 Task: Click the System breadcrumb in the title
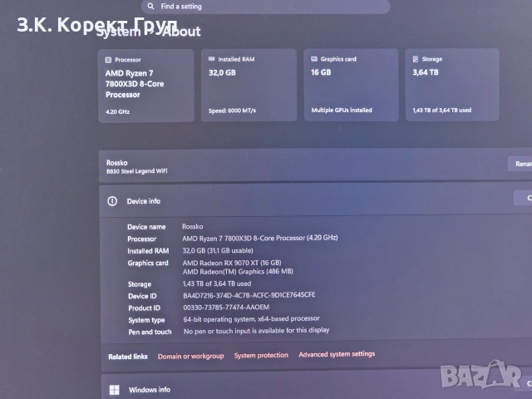pyautogui.click(x=118, y=32)
